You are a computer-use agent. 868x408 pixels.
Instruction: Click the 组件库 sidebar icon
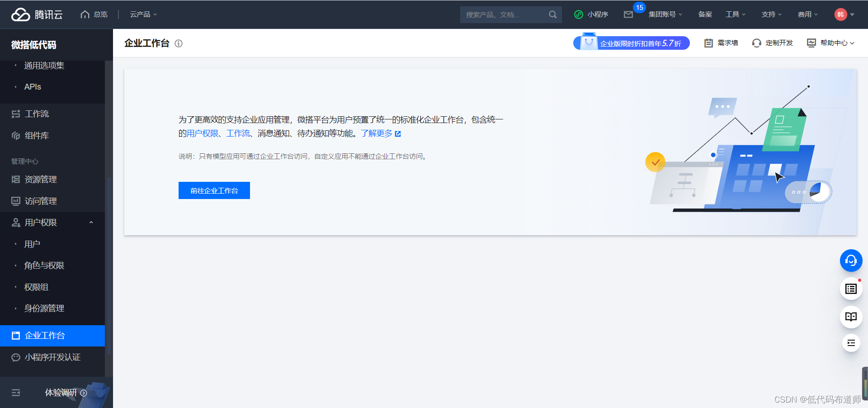(x=16, y=136)
